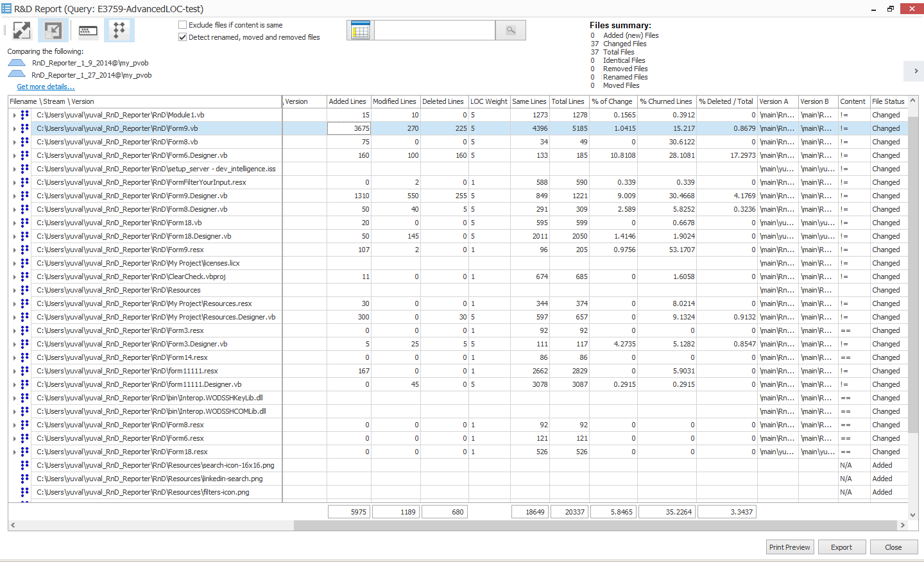This screenshot has width=924, height=562.
Task: Click the magnifying glass search button
Action: click(511, 30)
